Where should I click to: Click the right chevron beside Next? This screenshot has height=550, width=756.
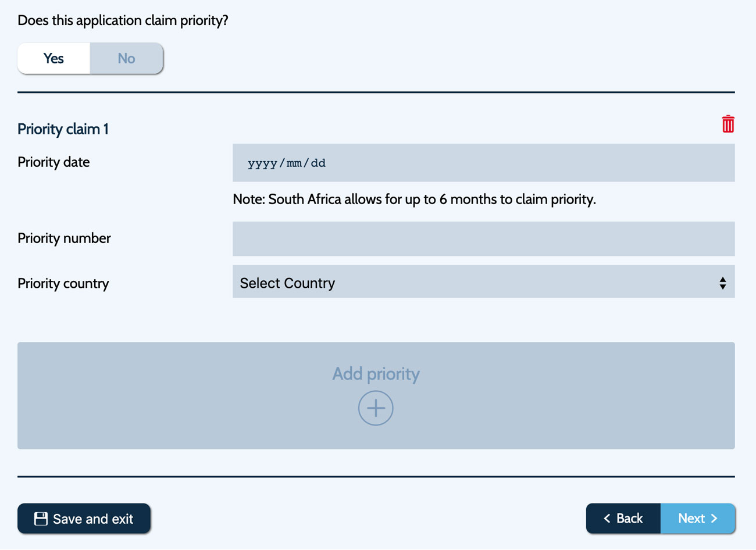714,518
